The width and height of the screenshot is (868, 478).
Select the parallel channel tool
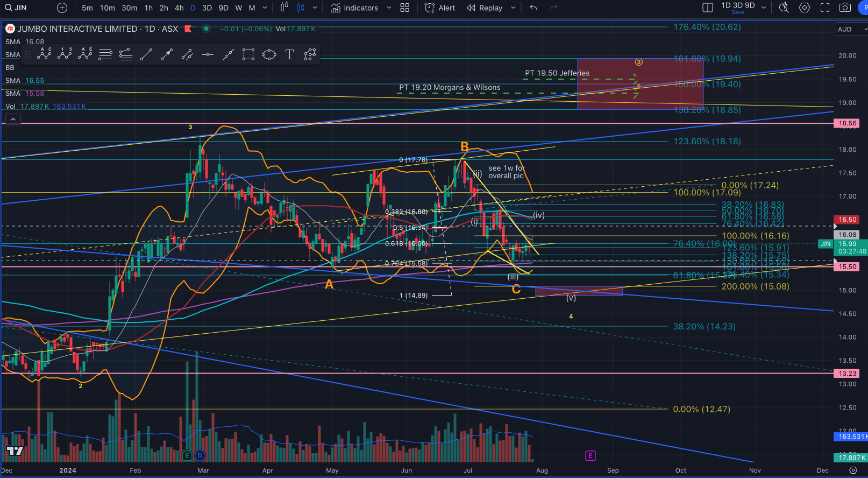coord(187,54)
